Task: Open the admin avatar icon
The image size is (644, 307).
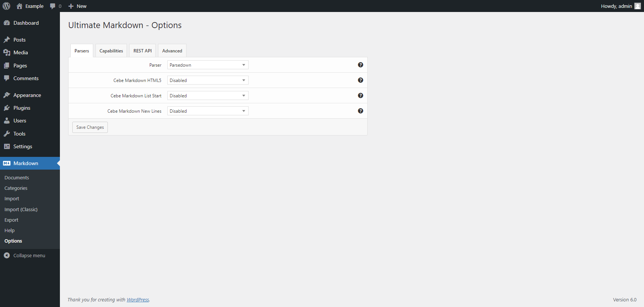Action: pyautogui.click(x=638, y=6)
